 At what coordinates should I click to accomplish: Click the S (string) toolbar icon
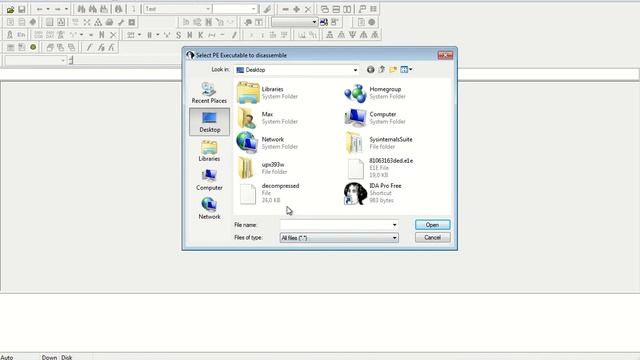coord(178,35)
